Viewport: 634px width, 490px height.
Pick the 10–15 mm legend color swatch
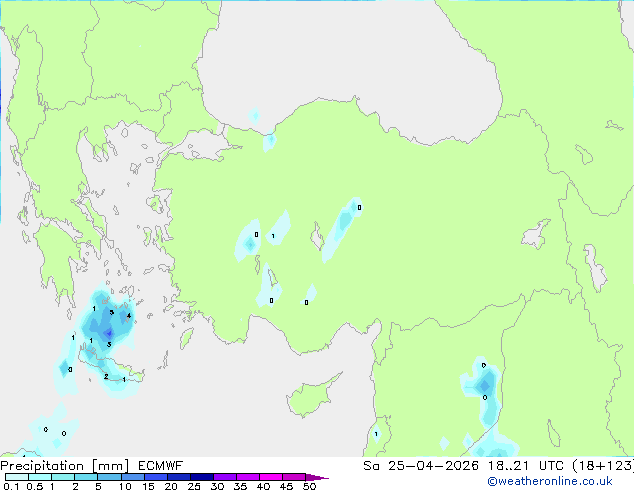132,477
